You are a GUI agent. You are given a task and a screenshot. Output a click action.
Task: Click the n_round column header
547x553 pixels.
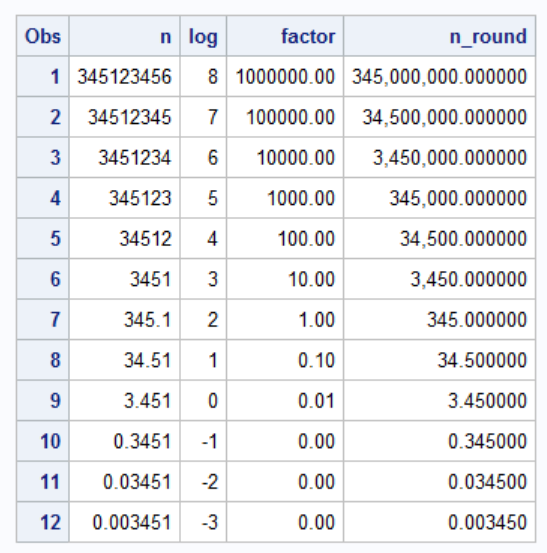[x=439, y=36]
